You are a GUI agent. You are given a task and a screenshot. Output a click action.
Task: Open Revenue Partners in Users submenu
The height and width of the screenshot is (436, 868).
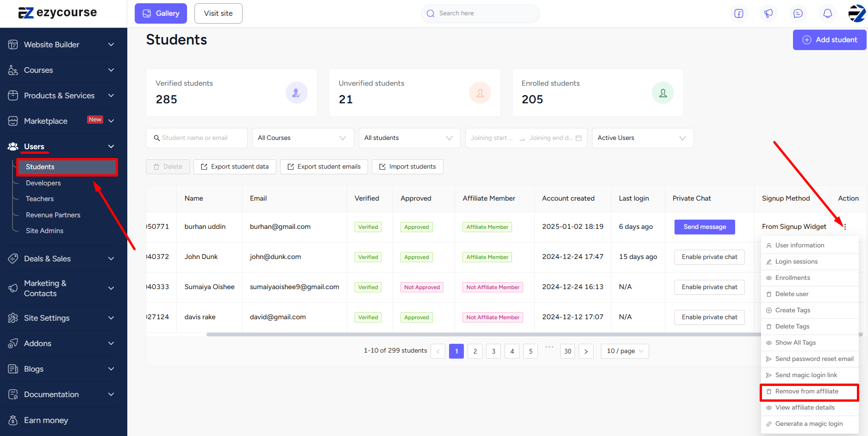pyautogui.click(x=53, y=215)
